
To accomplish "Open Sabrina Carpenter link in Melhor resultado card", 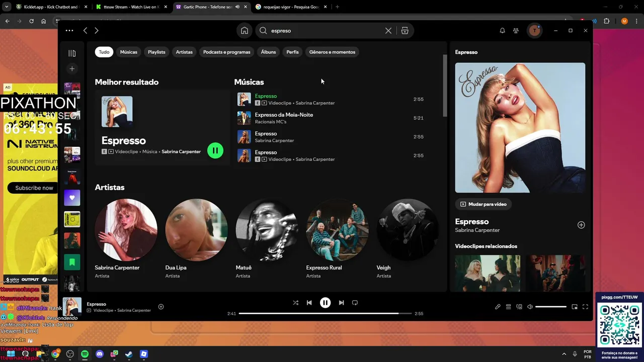I will click(x=181, y=151).
